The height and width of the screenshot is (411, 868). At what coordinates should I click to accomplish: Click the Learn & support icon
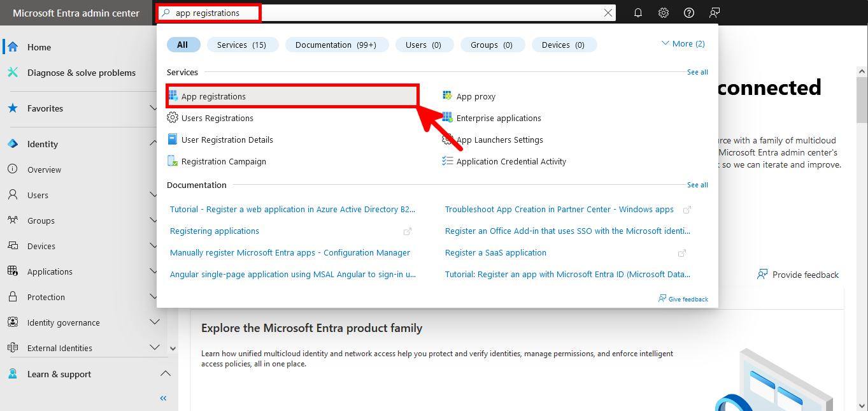[13, 373]
